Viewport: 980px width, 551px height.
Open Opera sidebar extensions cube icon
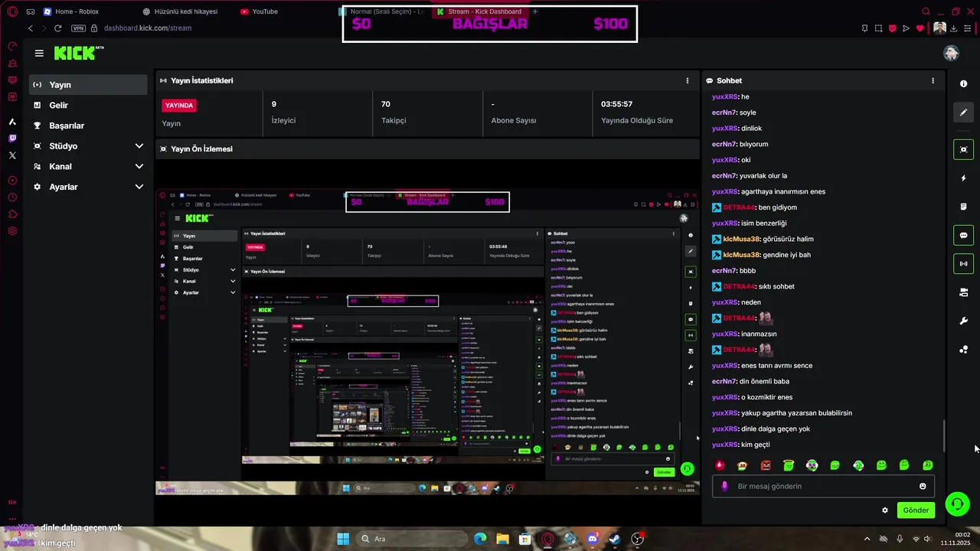point(12,214)
